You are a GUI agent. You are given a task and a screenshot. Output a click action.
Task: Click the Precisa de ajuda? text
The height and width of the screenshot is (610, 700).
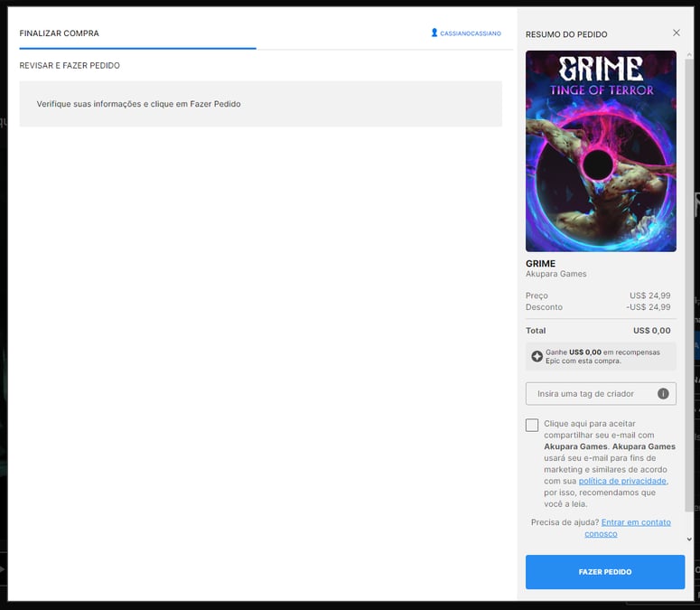point(565,522)
